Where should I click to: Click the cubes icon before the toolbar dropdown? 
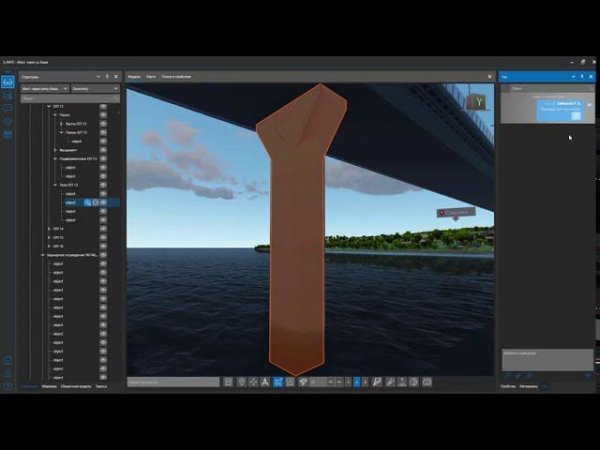(x=303, y=382)
